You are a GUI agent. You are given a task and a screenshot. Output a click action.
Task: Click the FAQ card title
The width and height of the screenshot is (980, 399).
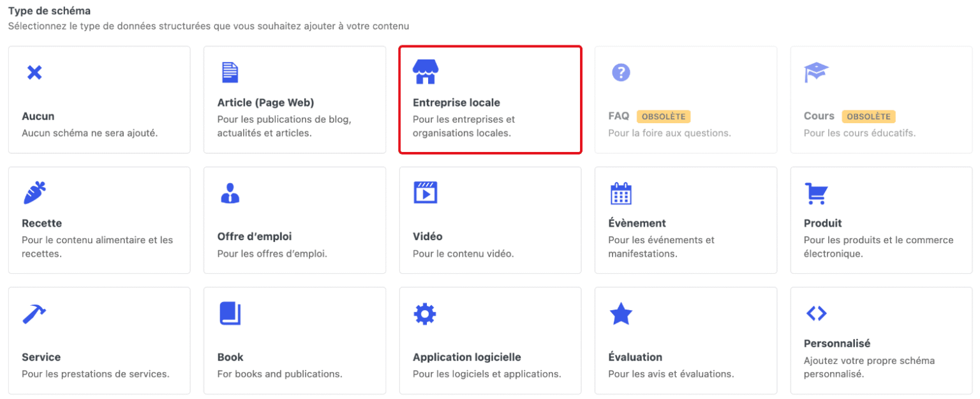click(x=619, y=116)
